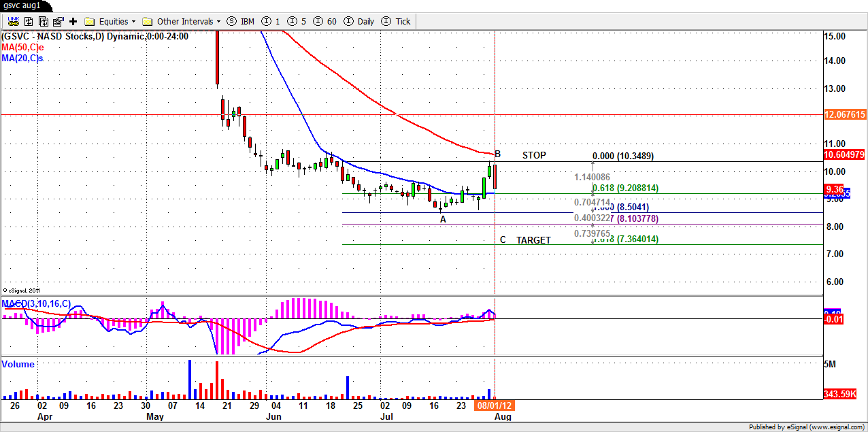
Task: Click the Link chain icon in toolbar
Action: [13, 21]
